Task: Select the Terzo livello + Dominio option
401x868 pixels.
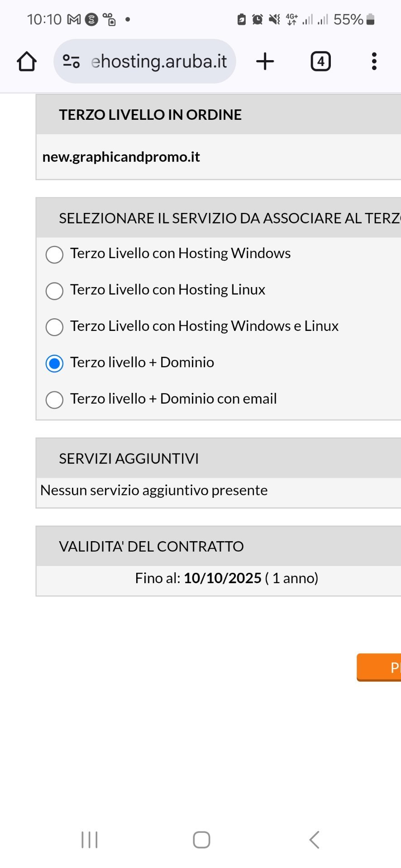Action: pyautogui.click(x=54, y=363)
